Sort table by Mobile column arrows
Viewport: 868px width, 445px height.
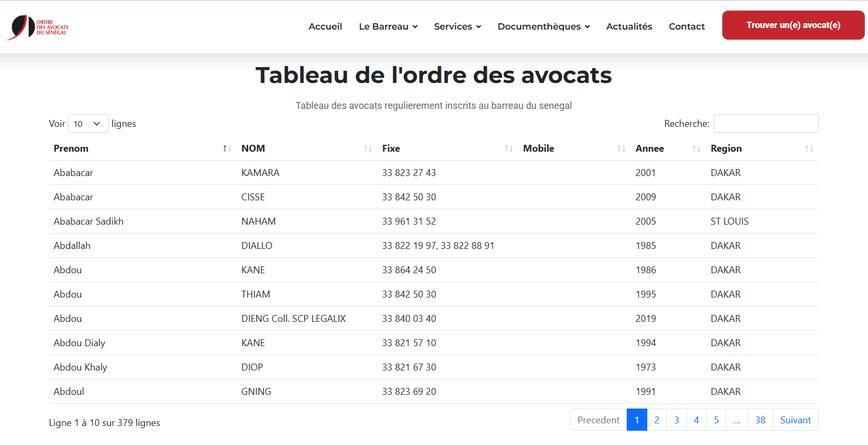[x=621, y=149]
